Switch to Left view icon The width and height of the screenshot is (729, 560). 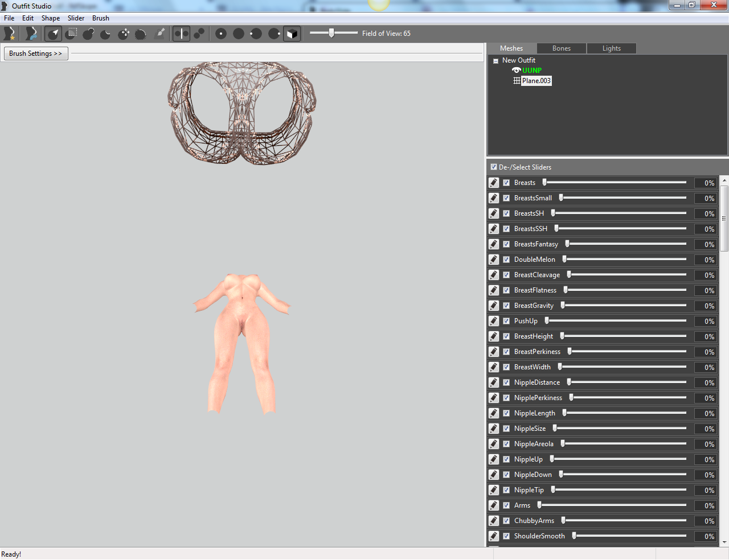(256, 34)
